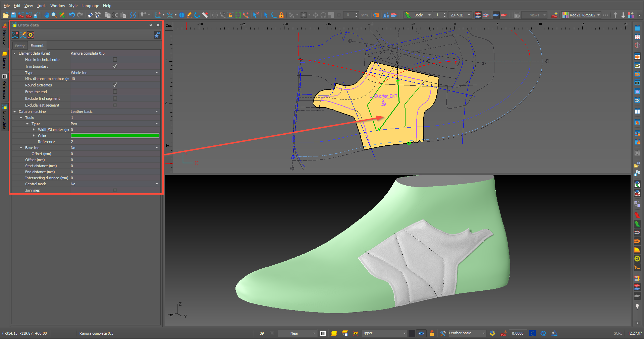Click the open folder icon in toolbar
644x339 pixels.
pyautogui.click(x=5, y=15)
